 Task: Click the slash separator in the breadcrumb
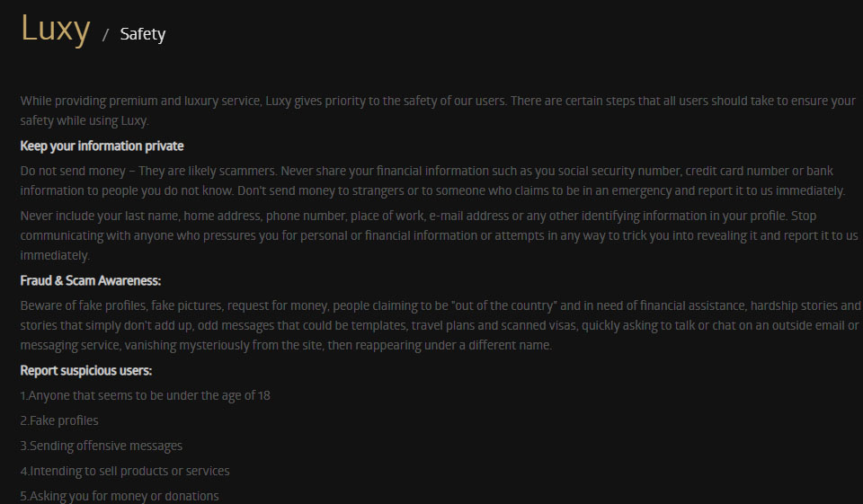pos(105,35)
